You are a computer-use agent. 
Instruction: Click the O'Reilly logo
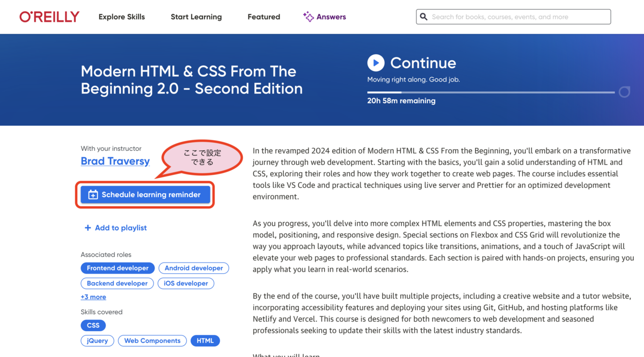(49, 17)
